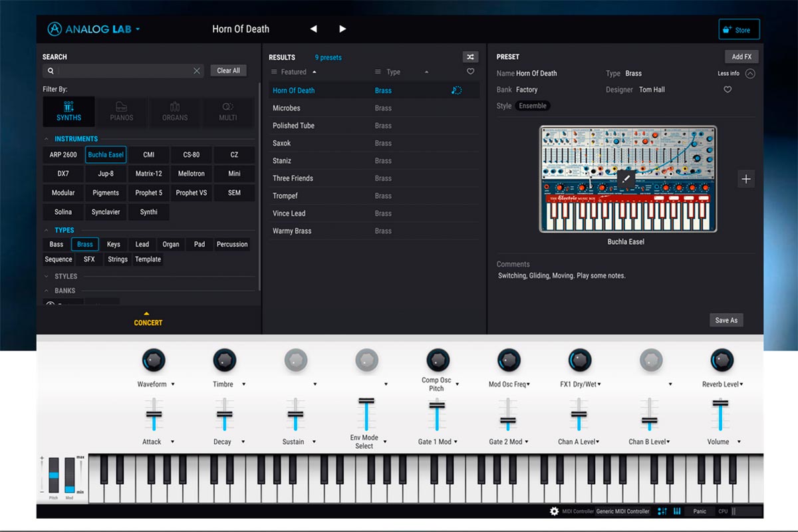
Task: Collapse preset details with Less info chevron
Action: click(x=750, y=74)
